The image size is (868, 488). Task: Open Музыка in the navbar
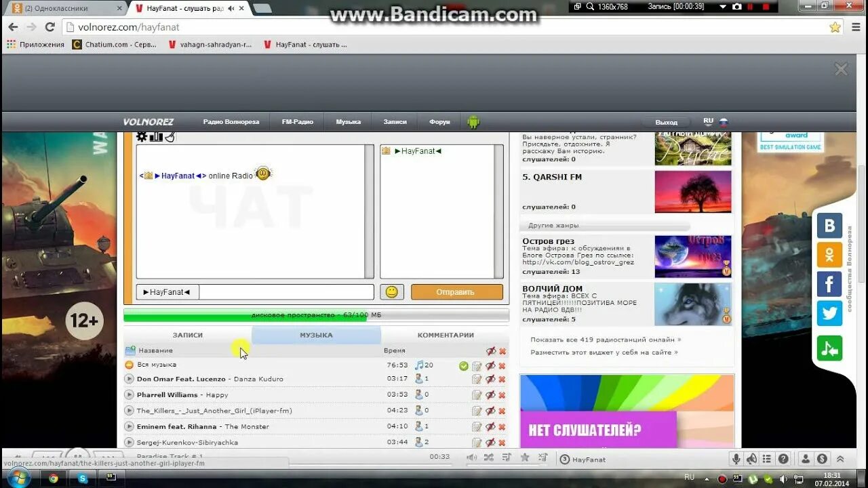point(349,122)
